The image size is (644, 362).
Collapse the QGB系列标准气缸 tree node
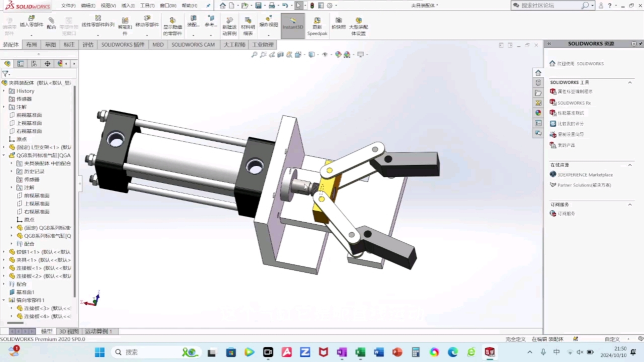point(4,155)
